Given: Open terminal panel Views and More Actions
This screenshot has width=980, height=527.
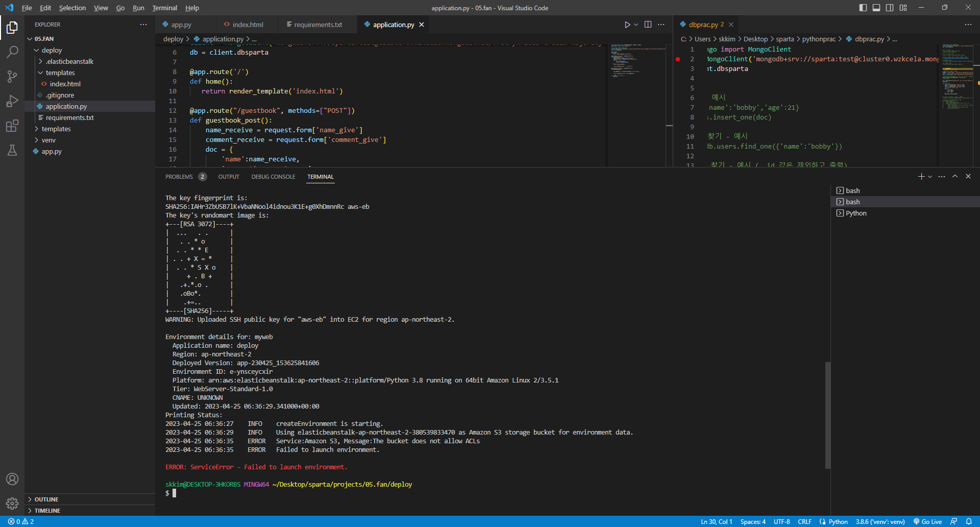Looking at the screenshot, I should click(x=942, y=176).
